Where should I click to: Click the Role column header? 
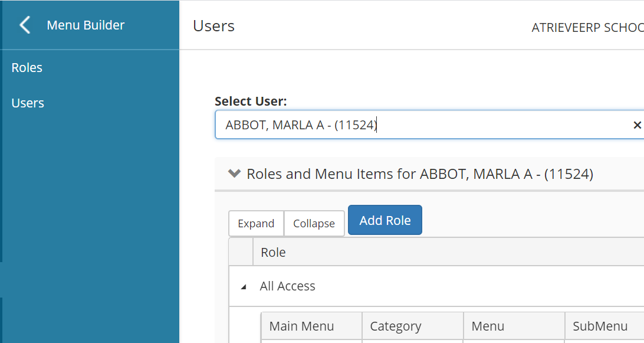tap(273, 252)
